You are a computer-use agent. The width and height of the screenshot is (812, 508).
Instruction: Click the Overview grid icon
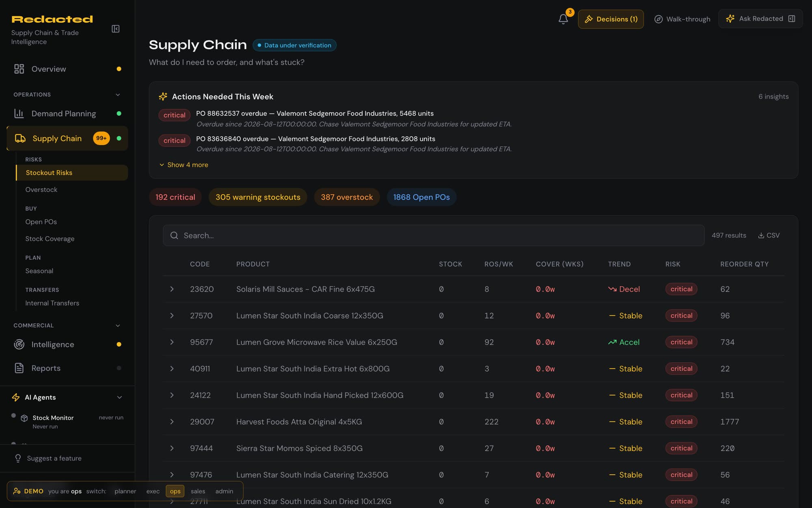pos(19,69)
